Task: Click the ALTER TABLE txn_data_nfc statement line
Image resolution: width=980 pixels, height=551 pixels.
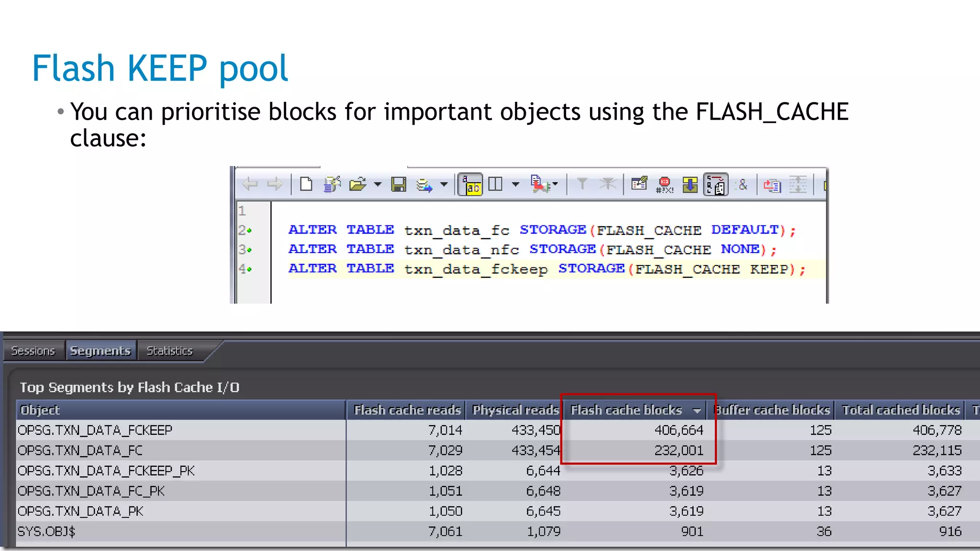Action: pos(532,250)
